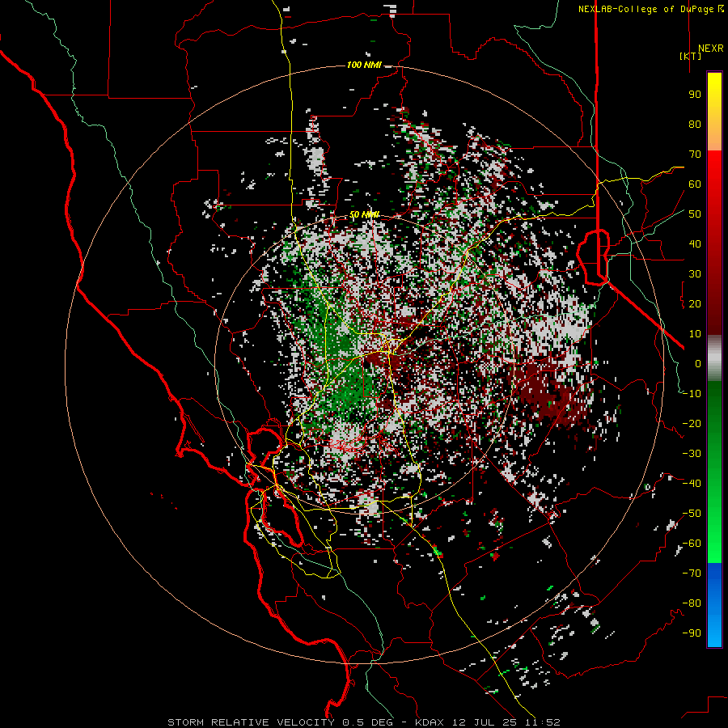The image size is (728, 728).
Task: Click the blue bottom segment of the color bar
Action: [x=714, y=605]
